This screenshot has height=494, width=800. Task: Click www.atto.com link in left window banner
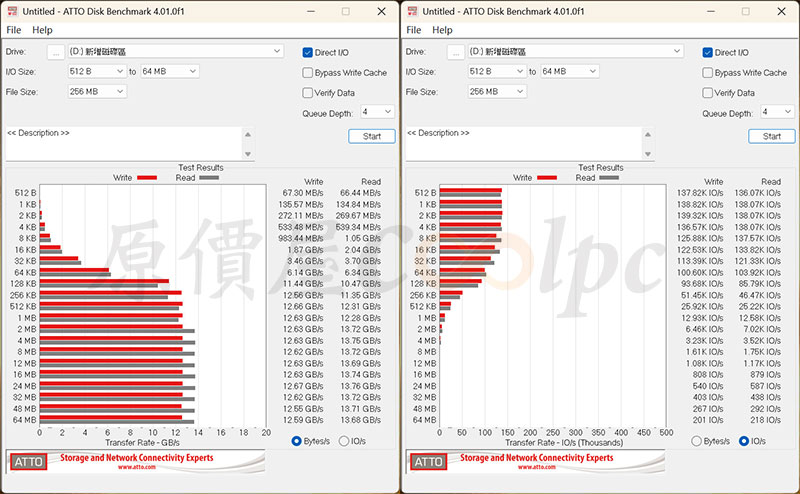137,466
